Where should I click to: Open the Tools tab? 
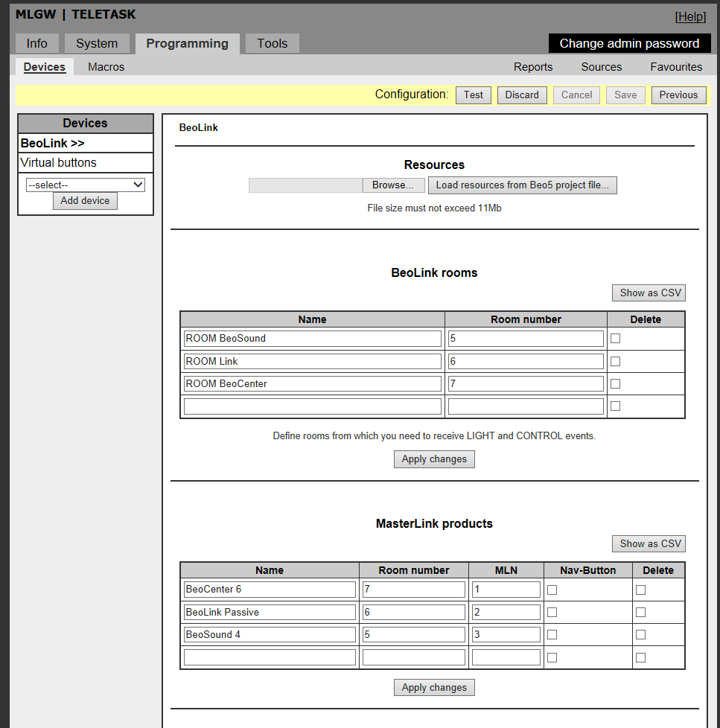coord(272,43)
